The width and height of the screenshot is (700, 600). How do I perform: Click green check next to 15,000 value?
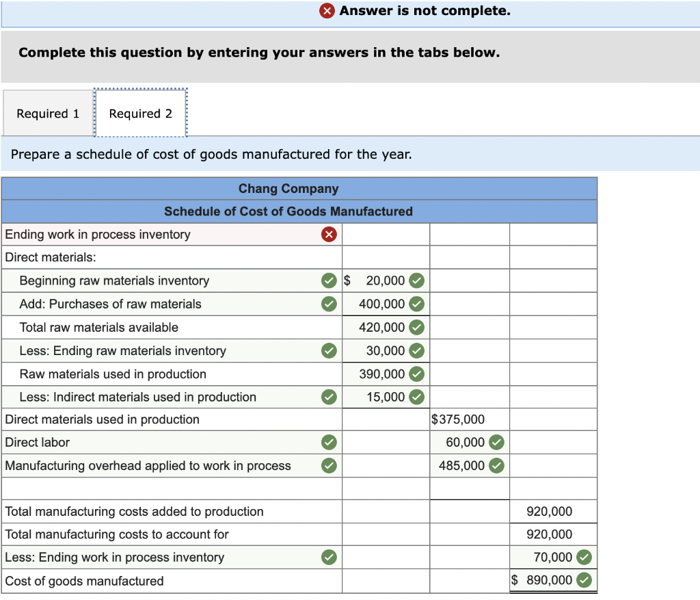[x=417, y=397]
